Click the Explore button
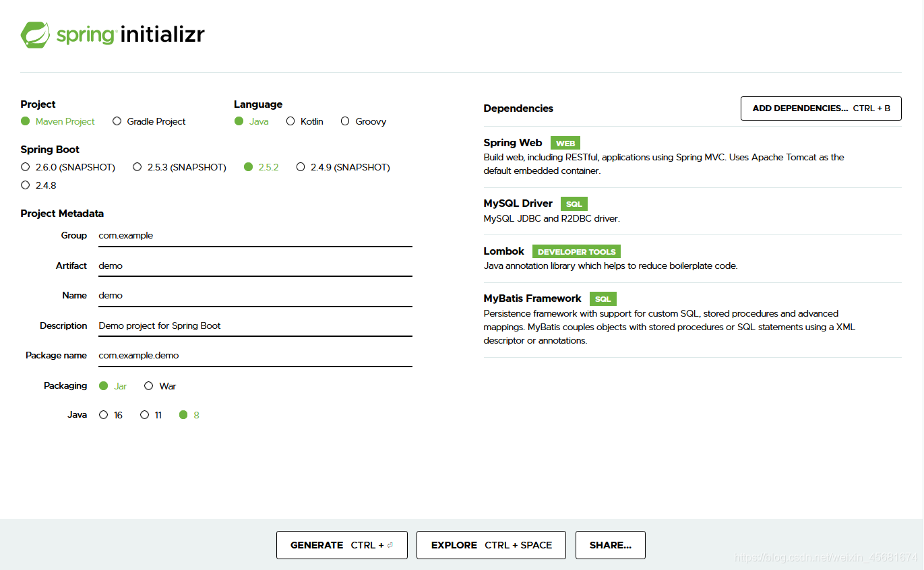 coord(491,545)
